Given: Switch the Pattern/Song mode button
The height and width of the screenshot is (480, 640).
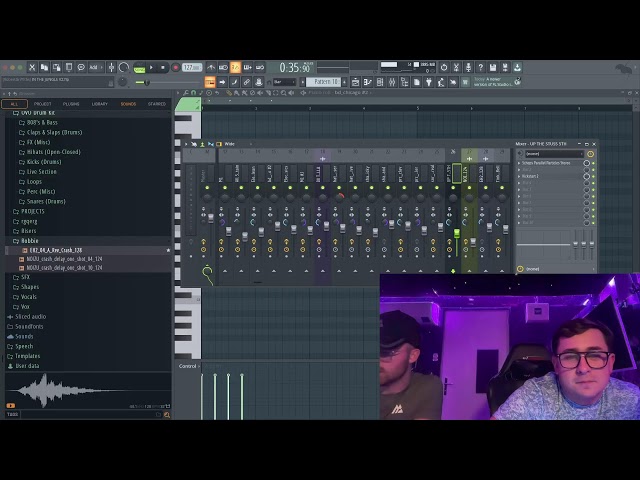Looking at the screenshot, I should pos(139,68).
